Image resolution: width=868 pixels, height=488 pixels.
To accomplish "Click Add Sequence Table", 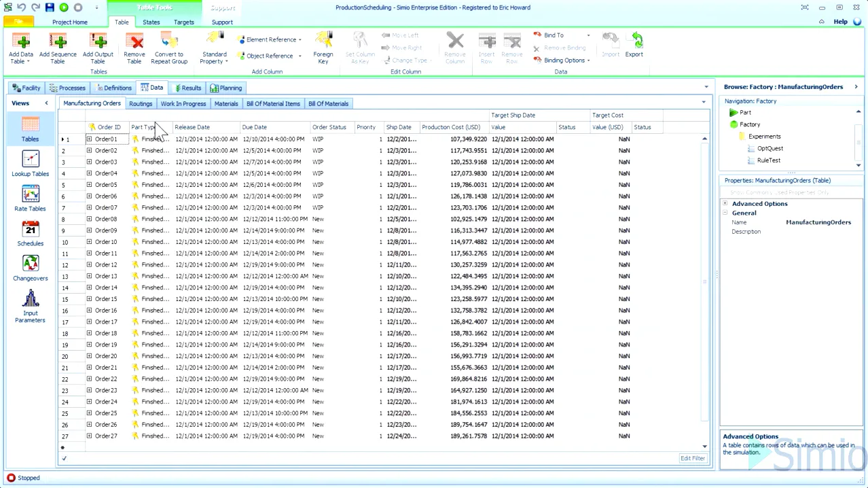I will [58, 49].
